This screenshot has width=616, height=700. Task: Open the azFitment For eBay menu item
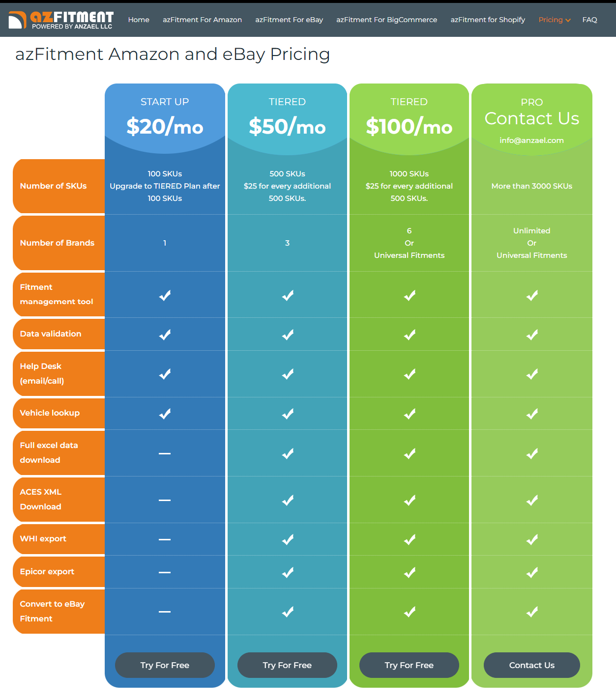[289, 20]
